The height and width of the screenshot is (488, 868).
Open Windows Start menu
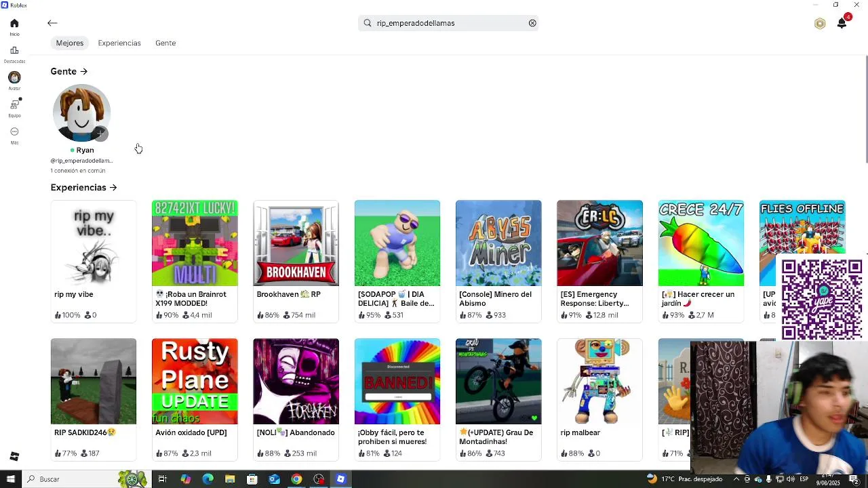point(10,479)
